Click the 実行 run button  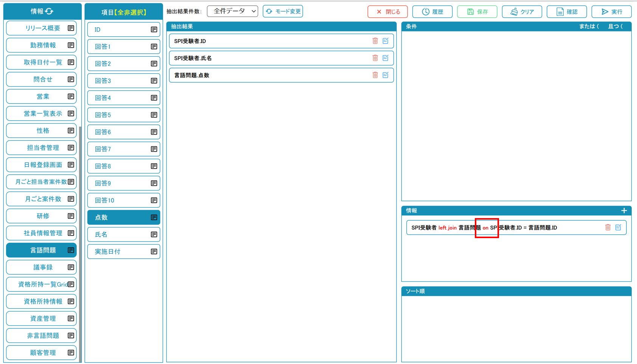tap(612, 12)
